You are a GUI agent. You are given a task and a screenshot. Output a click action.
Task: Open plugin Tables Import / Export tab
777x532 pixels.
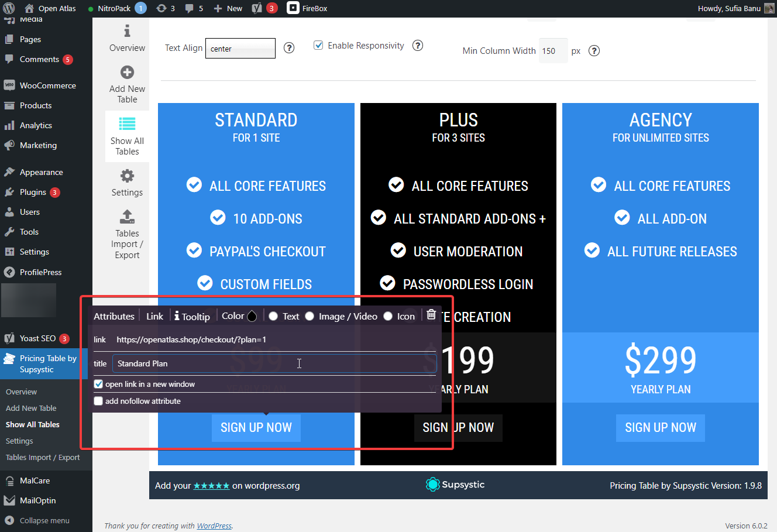tap(127, 234)
